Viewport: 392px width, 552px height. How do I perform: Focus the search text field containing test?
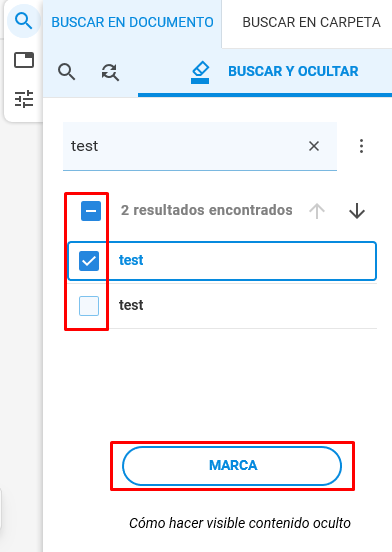pos(200,146)
